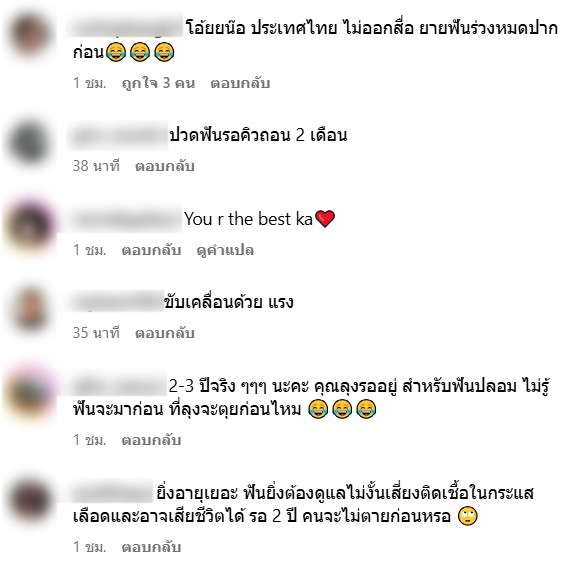
Task: Click avatar beside ปวดฟันรอคิวถอน 2 เดือน comment
Action: (x=30, y=143)
